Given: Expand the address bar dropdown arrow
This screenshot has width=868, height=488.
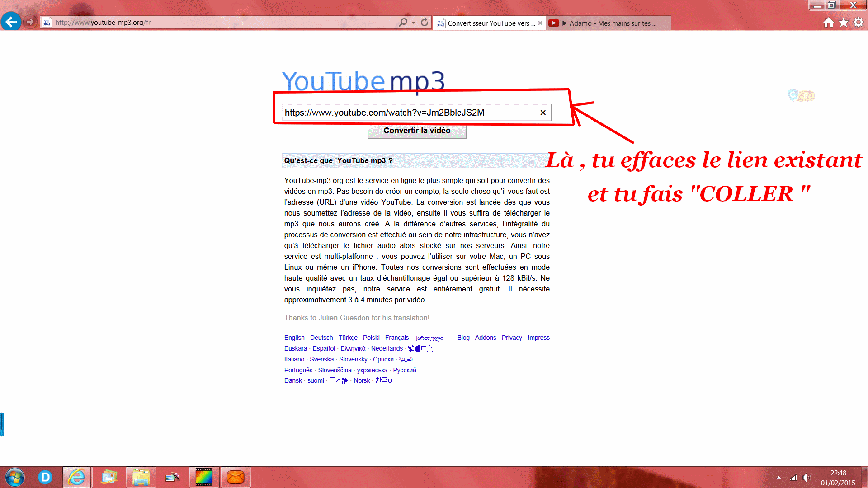Looking at the screenshot, I should [x=414, y=23].
